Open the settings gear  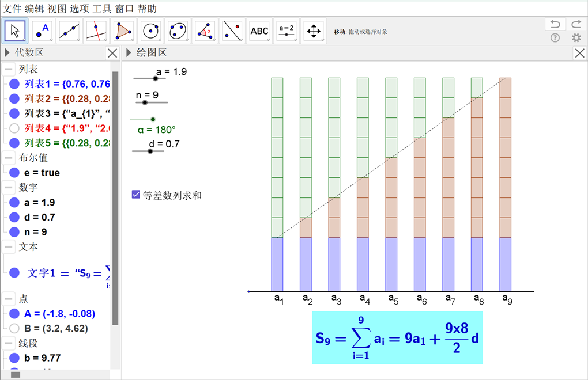(x=576, y=38)
